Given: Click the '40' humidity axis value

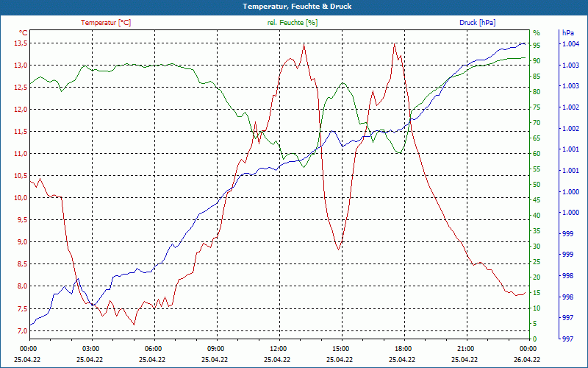Looking at the screenshot, I should coord(537,216).
